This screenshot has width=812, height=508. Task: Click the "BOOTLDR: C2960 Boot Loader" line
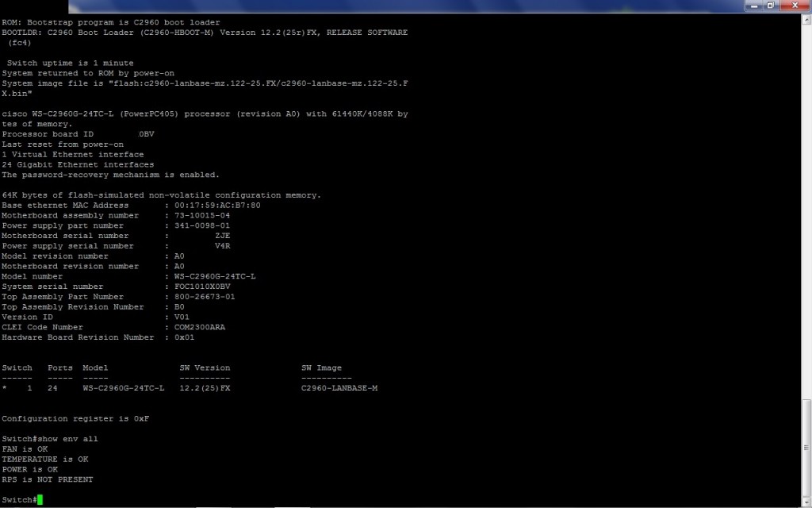(205, 33)
